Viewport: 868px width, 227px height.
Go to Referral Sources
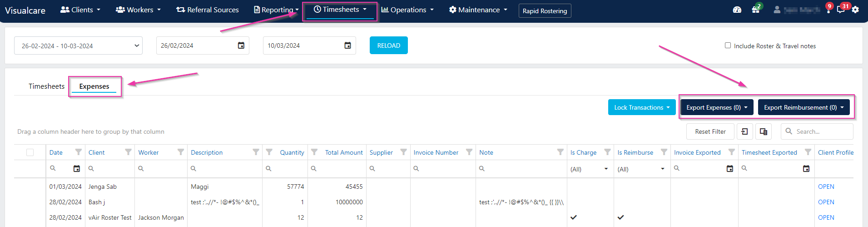[208, 10]
